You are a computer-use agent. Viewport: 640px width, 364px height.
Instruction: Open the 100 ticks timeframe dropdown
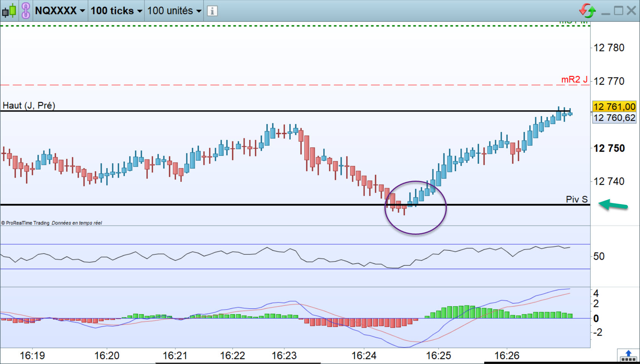point(116,11)
